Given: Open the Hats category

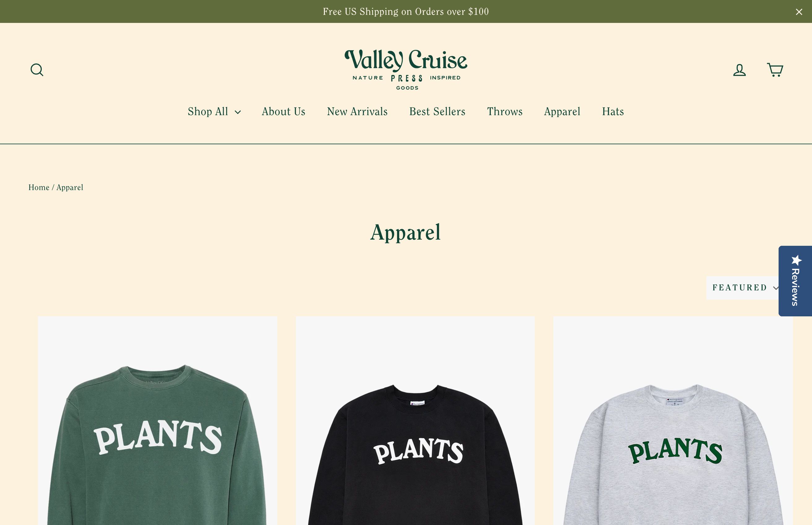Looking at the screenshot, I should (613, 111).
